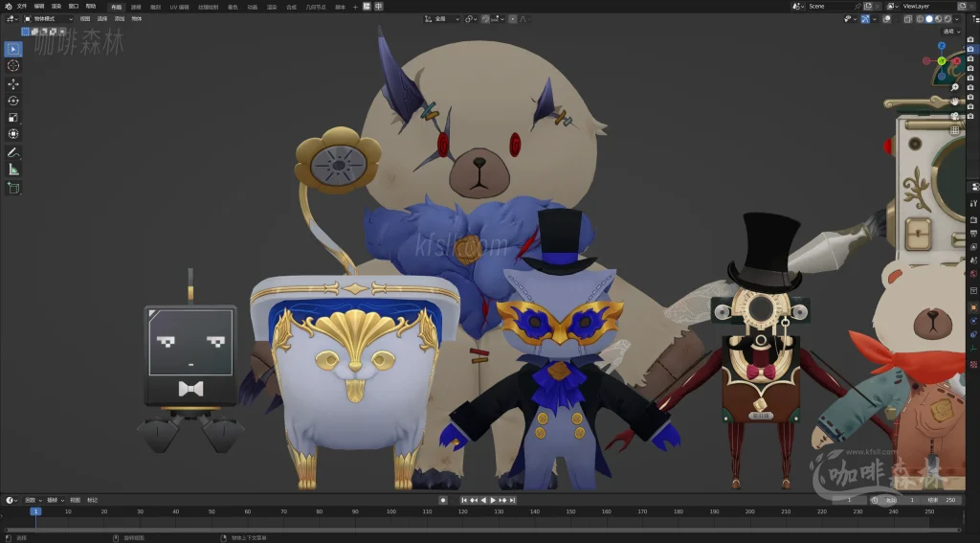Pick the Annotate pencil tool
Viewport: 980px width, 543px height.
[x=13, y=152]
